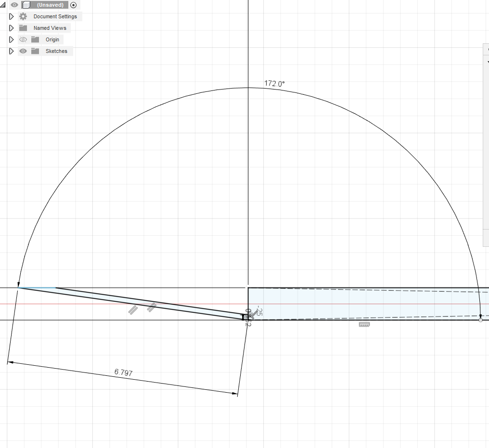Select the component cube icon beside (Unsaved)
The image size is (489, 448).
pos(27,5)
